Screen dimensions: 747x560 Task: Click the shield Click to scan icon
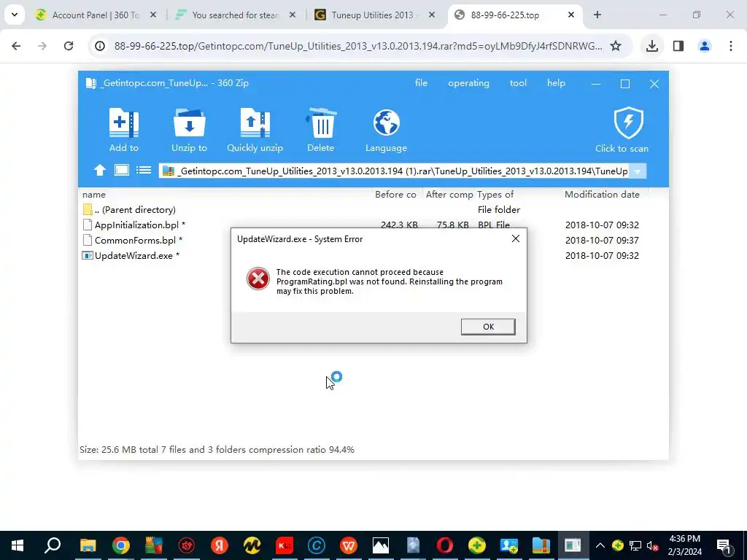tap(628, 122)
